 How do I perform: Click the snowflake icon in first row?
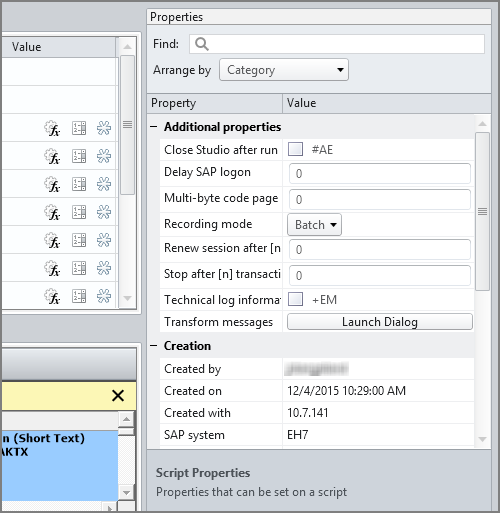pyautogui.click(x=104, y=128)
